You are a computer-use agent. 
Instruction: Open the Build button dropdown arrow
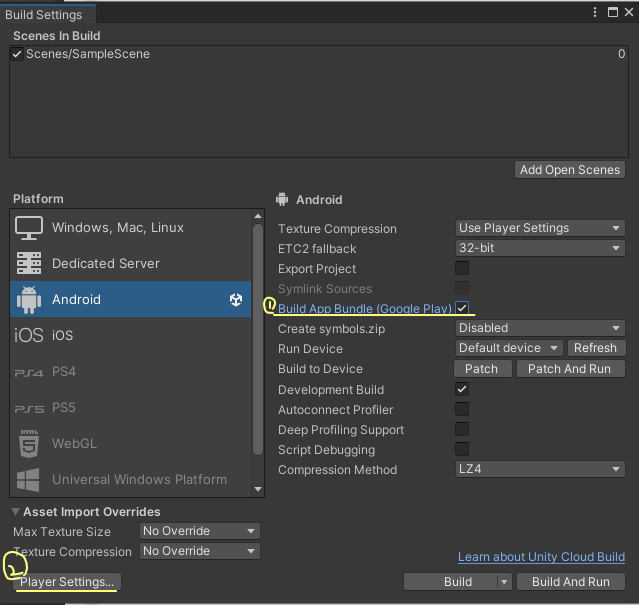coord(504,582)
